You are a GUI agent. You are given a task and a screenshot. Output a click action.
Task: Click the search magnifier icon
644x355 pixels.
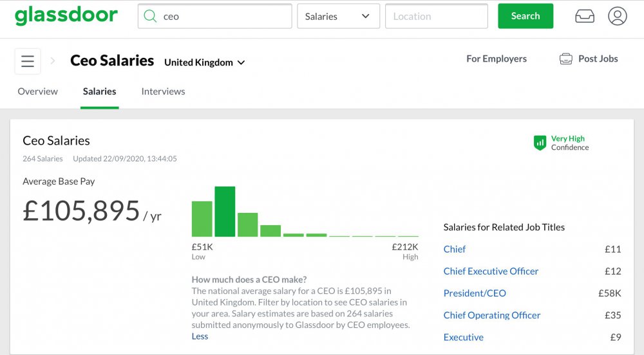[x=150, y=17]
